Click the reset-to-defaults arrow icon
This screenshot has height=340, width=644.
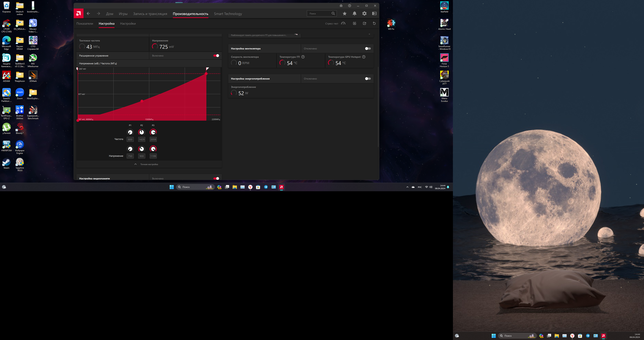pos(374,23)
